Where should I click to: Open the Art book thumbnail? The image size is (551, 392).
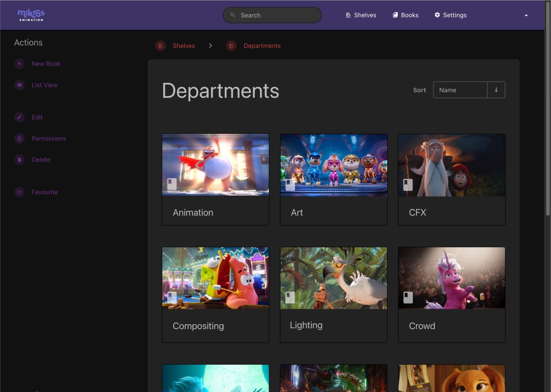[x=334, y=165]
